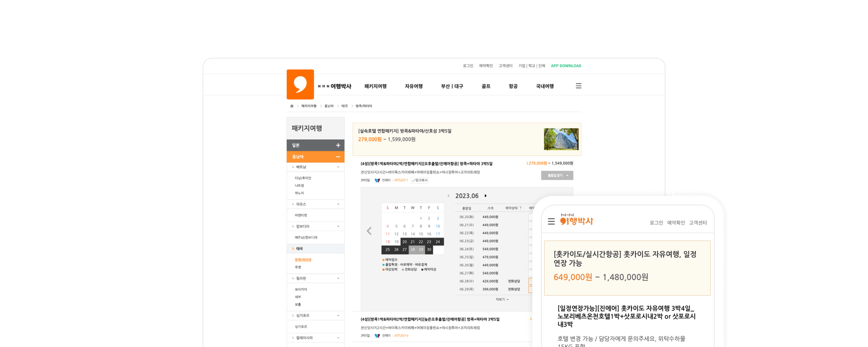868x347 pixels.
Task: Click the home icon in breadcrumb
Action: [x=292, y=106]
